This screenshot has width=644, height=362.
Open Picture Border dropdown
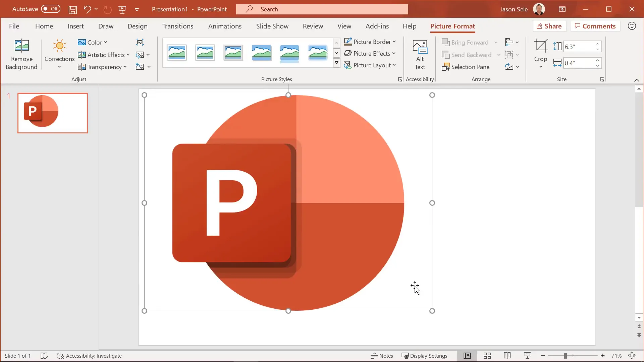pyautogui.click(x=370, y=42)
